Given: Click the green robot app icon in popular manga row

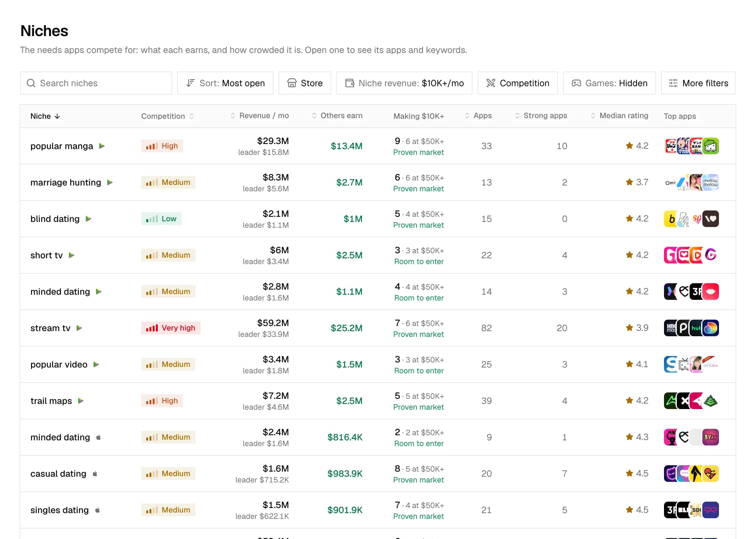Looking at the screenshot, I should click(711, 146).
